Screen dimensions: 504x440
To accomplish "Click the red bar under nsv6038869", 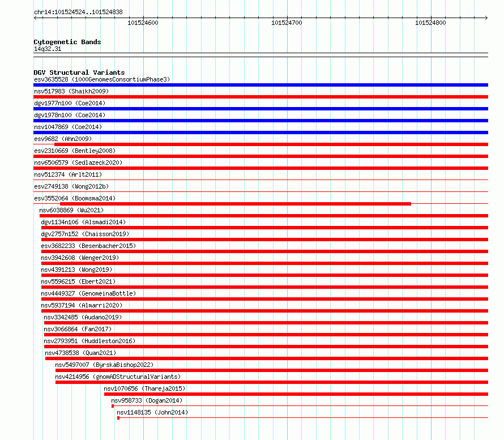I will [x=263, y=216].
